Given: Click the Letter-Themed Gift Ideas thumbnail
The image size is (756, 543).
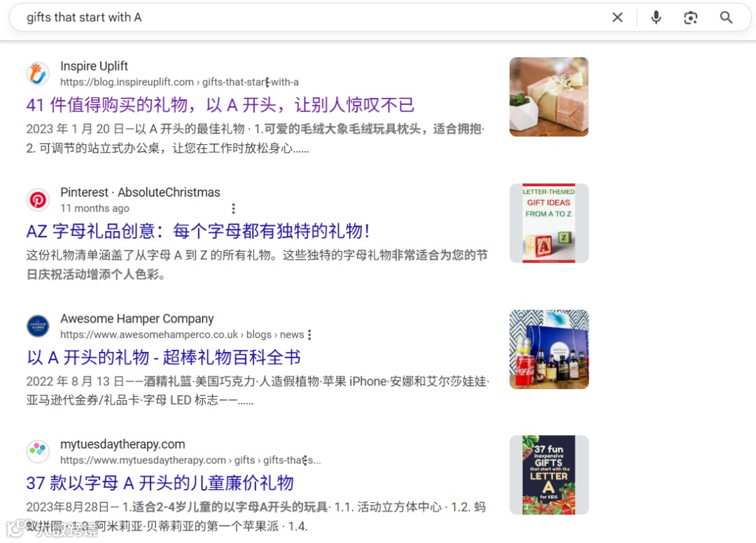Looking at the screenshot, I should coord(549,223).
